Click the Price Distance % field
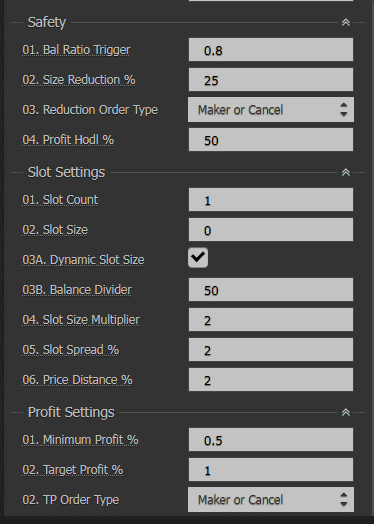Image resolution: width=374 pixels, height=524 pixels. point(271,380)
